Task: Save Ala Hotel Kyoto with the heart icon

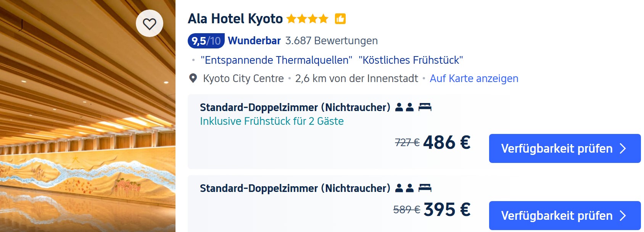Action: [150, 24]
